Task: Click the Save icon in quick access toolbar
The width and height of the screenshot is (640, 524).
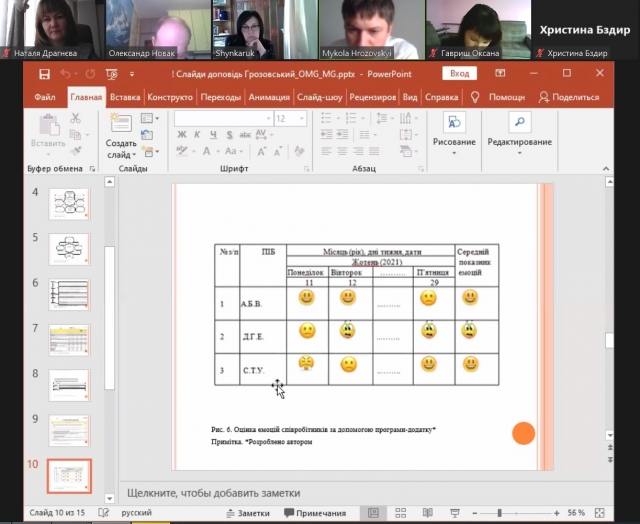Action: pyautogui.click(x=44, y=74)
